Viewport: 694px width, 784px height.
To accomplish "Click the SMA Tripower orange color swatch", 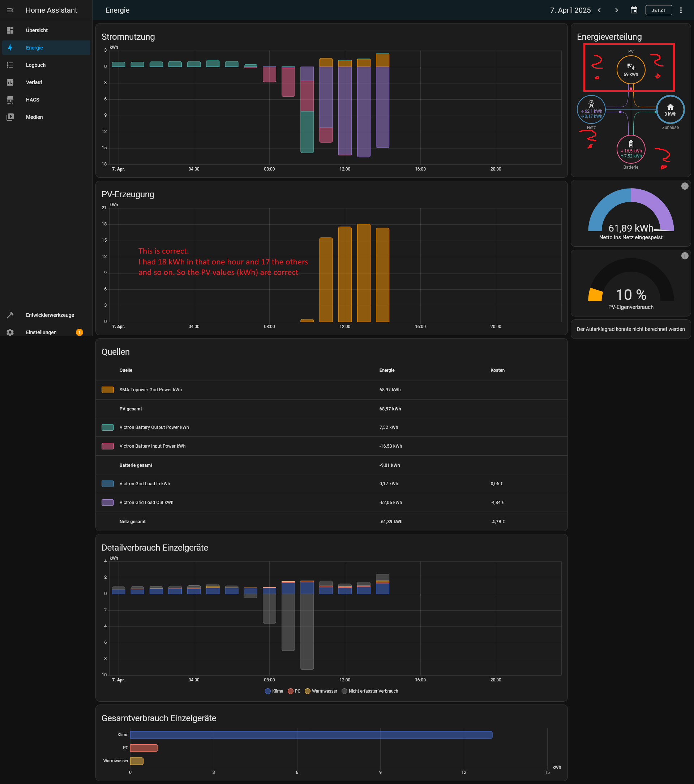I will click(x=107, y=390).
